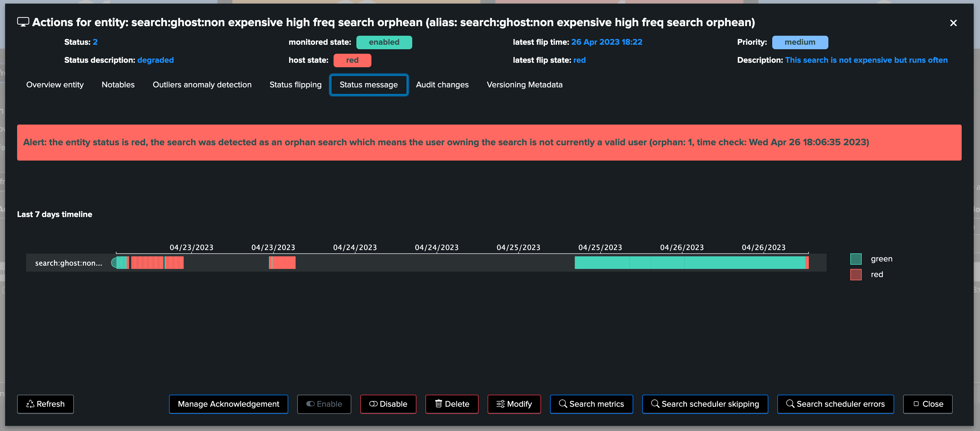Viewport: 980px width, 431px height.
Task: Click the red legend swatch
Action: pos(856,275)
